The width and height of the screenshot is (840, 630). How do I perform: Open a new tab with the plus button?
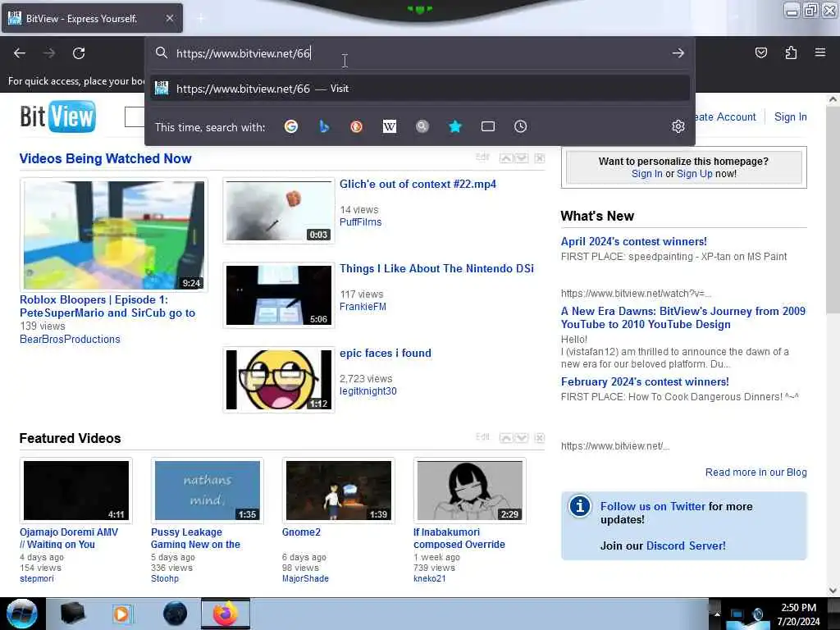click(x=201, y=19)
